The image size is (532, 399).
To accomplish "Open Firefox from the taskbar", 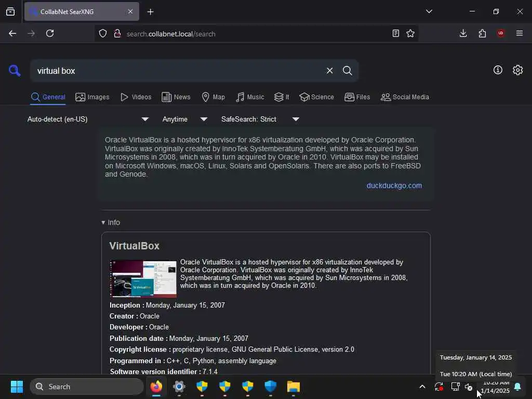I will 156,387.
